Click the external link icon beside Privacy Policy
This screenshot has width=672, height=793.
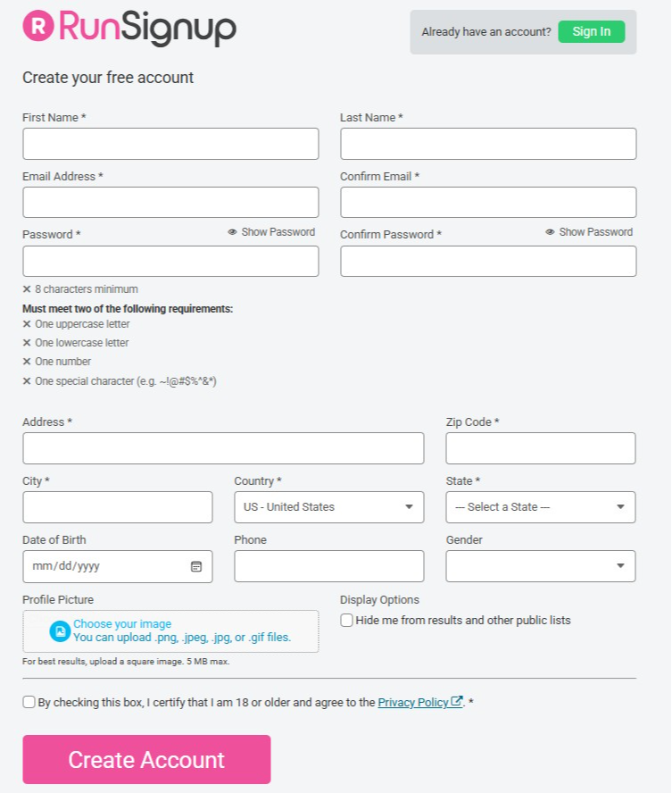point(457,702)
